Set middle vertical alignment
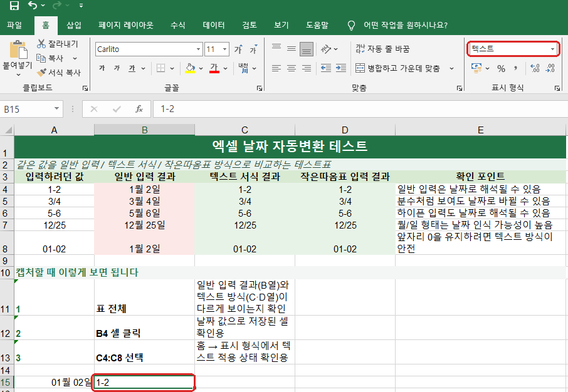 tap(292, 49)
